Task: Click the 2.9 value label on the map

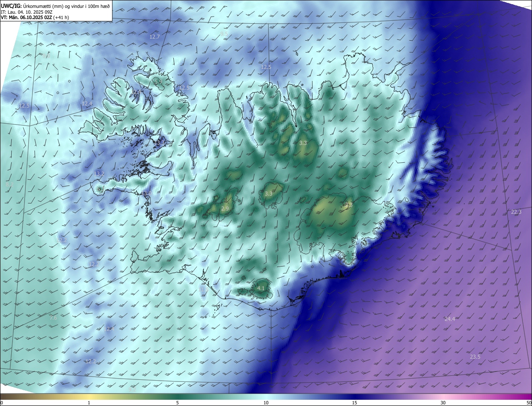Action: [x=225, y=209]
